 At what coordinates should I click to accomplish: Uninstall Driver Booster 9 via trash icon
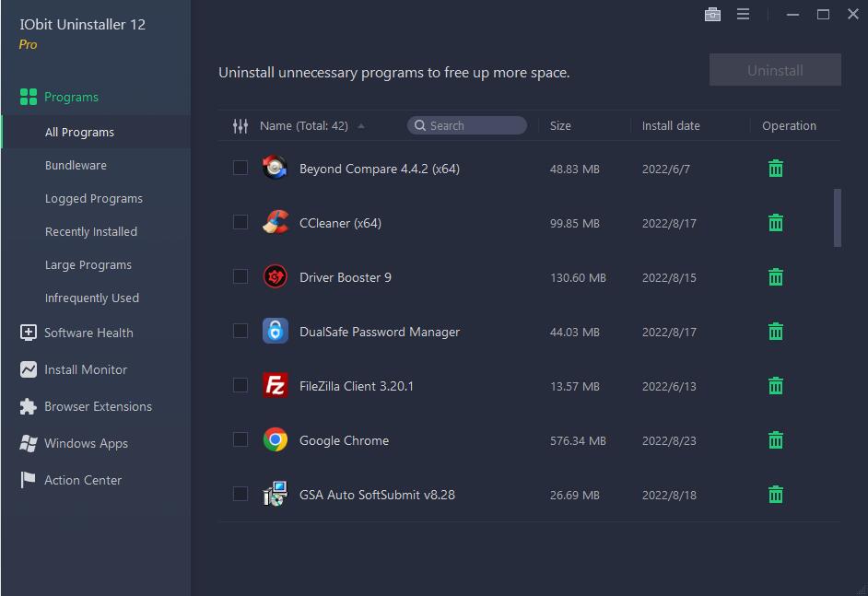pos(776,277)
